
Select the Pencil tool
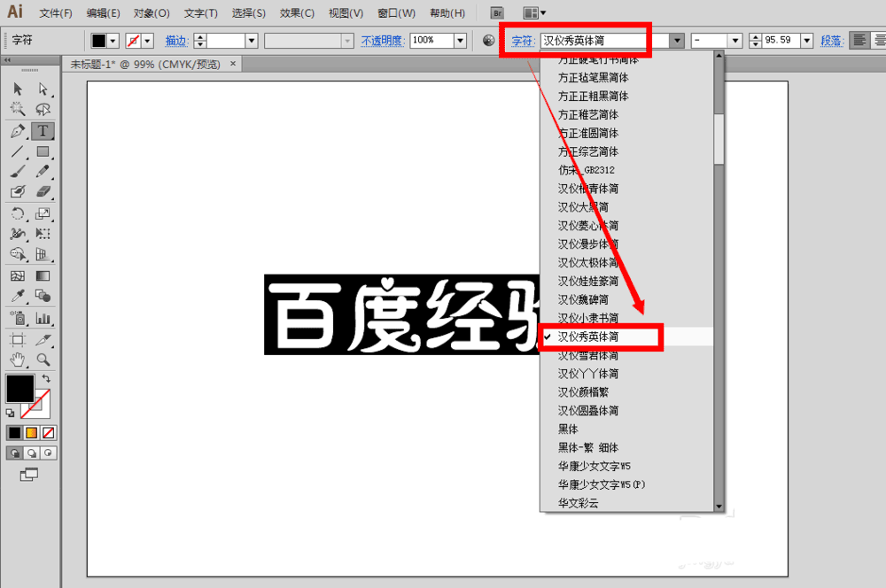(x=43, y=172)
